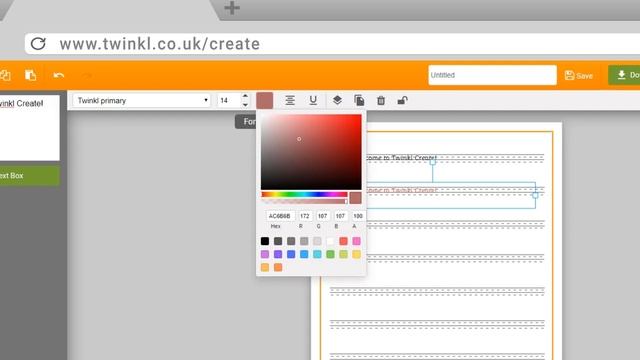Pick the dark orange preset swatch
640x360 pixels.
(x=278, y=267)
